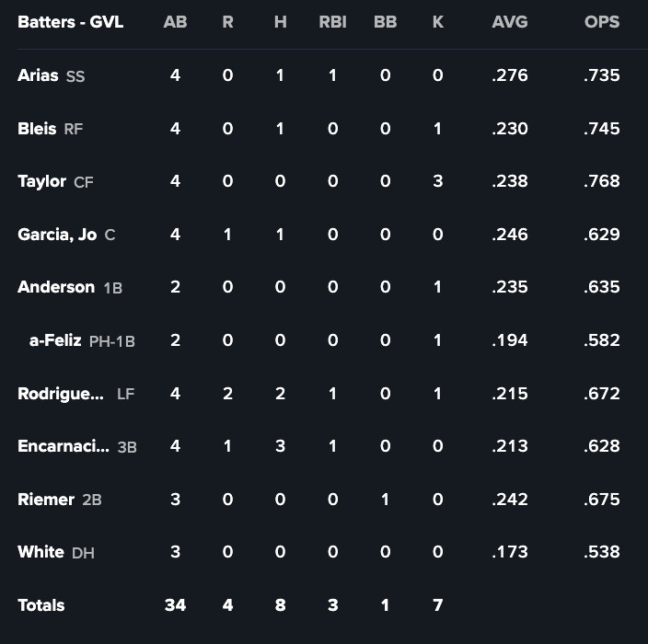Click the Totals row label
Image resolution: width=648 pixels, height=644 pixels.
tap(41, 605)
